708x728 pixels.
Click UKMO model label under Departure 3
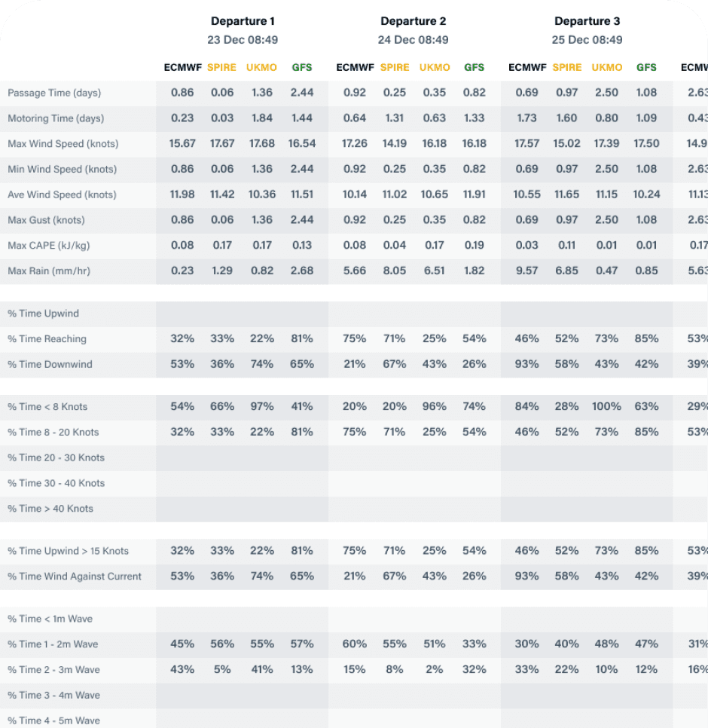[606, 67]
